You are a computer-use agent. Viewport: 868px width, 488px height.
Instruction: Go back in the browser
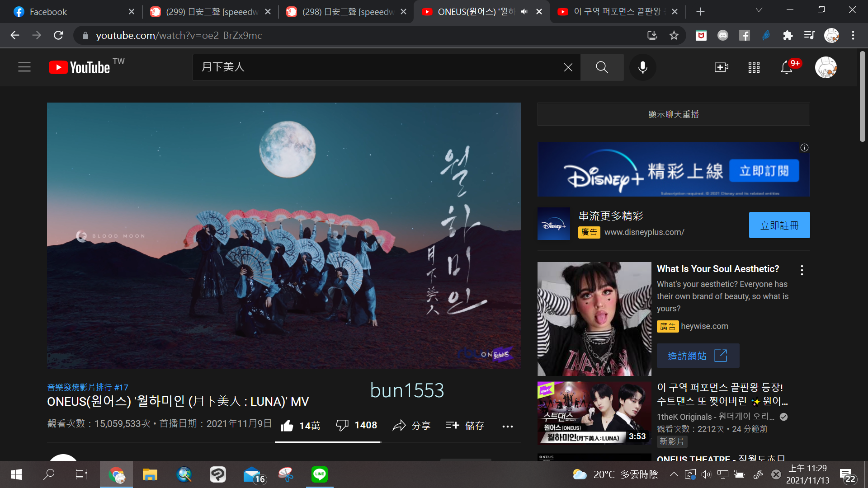15,35
